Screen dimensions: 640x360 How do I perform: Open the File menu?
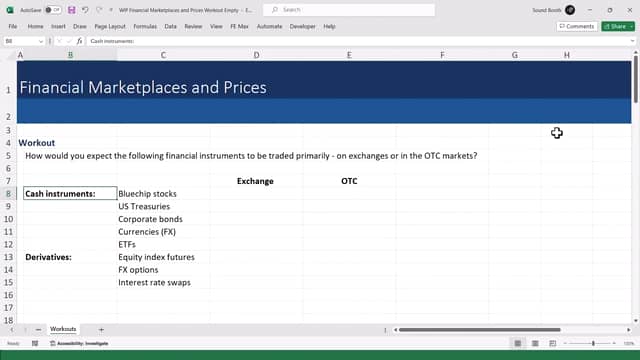pos(13,27)
